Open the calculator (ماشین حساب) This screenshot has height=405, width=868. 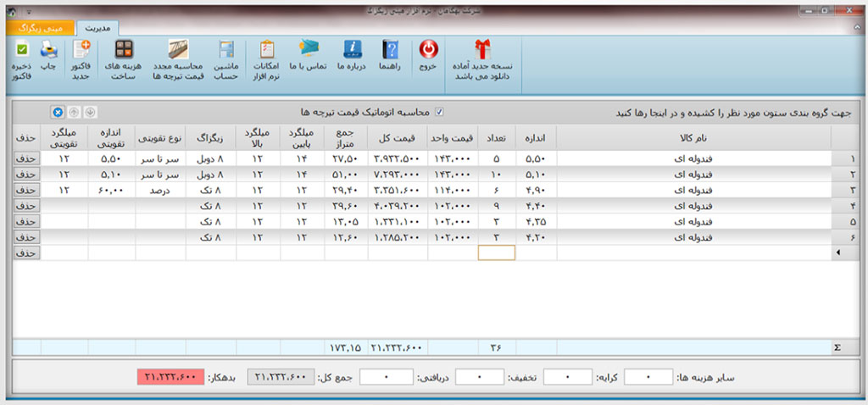pyautogui.click(x=226, y=51)
